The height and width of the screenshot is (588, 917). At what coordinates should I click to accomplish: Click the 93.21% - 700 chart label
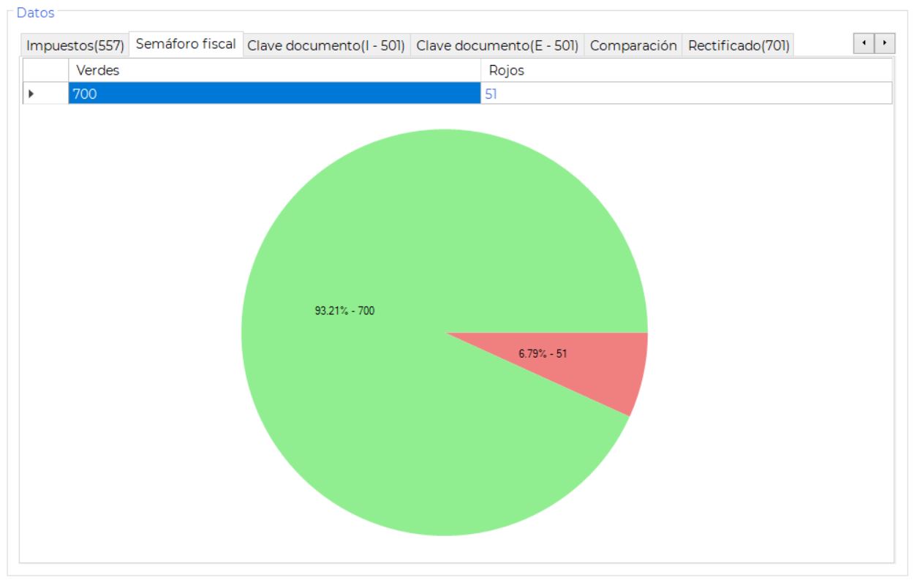click(x=344, y=311)
